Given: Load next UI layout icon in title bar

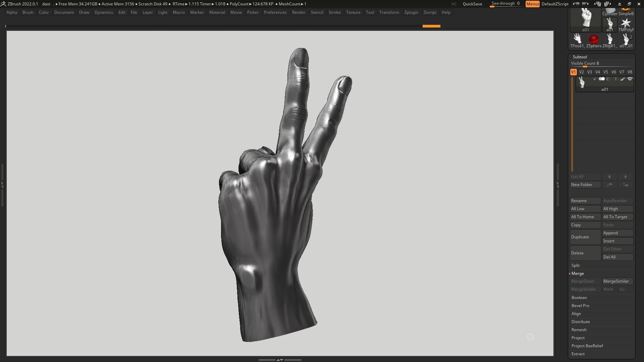Looking at the screenshot, I should point(607,4).
